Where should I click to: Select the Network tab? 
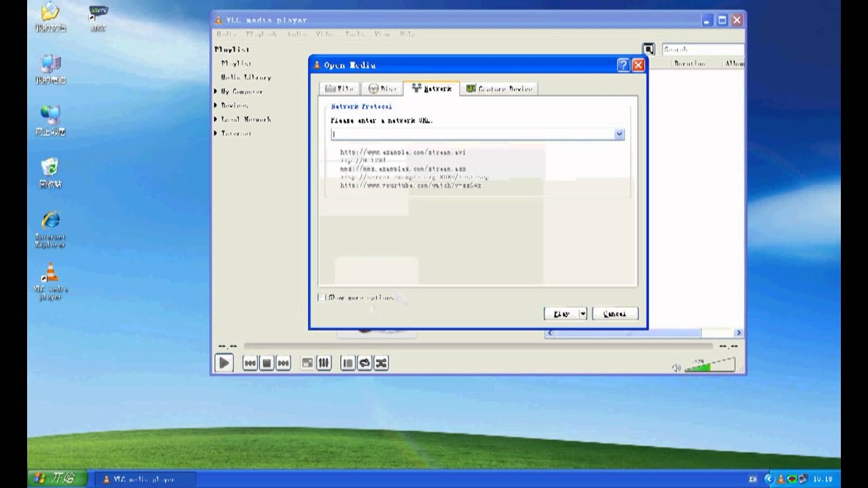tap(431, 89)
